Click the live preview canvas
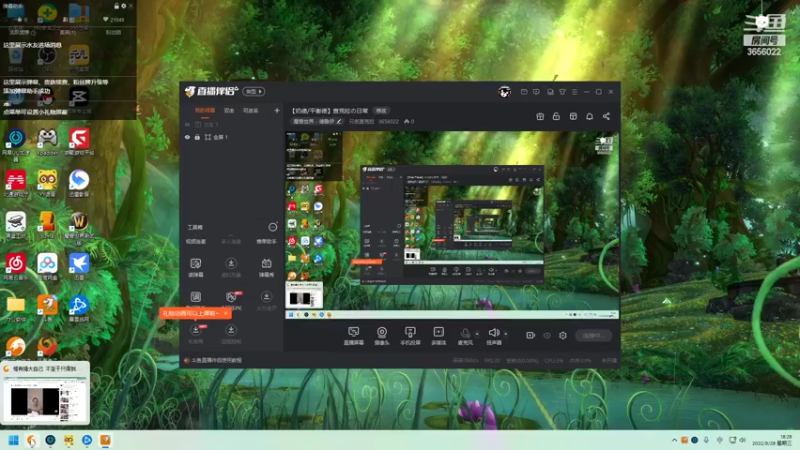This screenshot has width=800, height=450. [x=452, y=225]
